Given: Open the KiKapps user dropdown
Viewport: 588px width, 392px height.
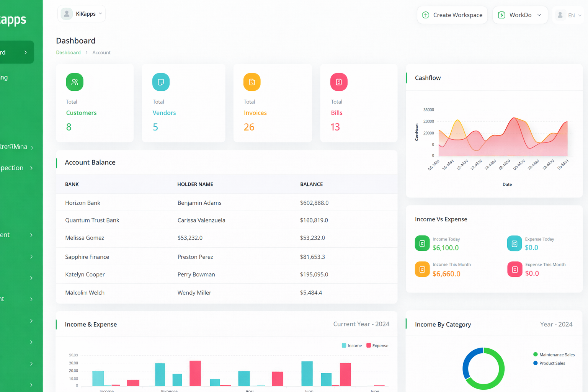Looking at the screenshot, I should pos(82,14).
